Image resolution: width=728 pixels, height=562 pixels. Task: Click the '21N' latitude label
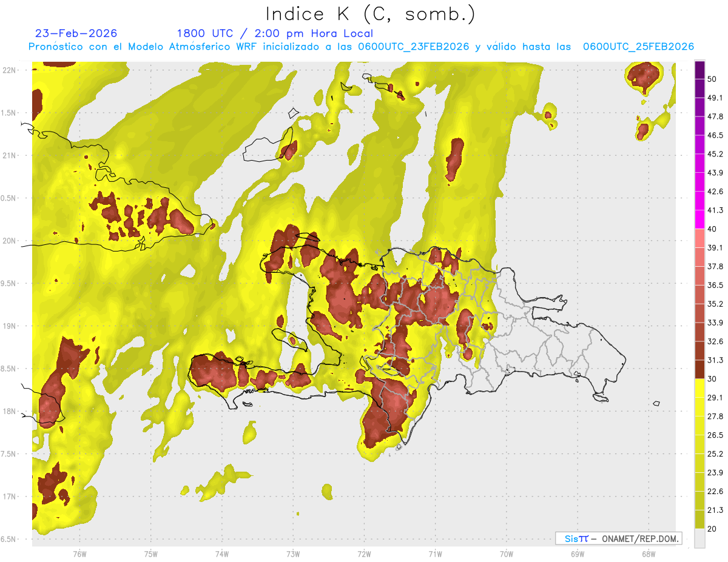10,156
